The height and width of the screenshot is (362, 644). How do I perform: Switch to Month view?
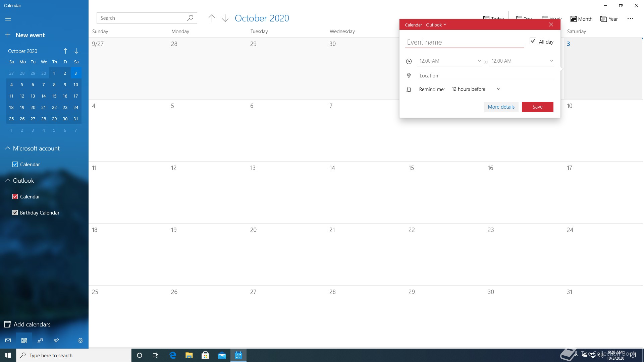[582, 19]
